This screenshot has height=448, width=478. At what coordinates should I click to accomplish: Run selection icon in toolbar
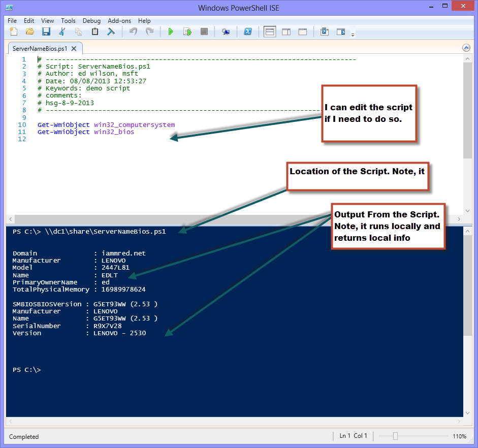(187, 31)
